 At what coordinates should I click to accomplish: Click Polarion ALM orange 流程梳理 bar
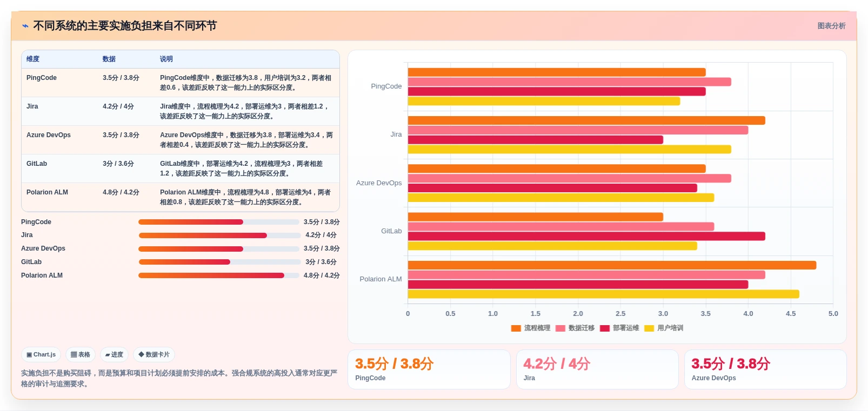[x=612, y=265]
